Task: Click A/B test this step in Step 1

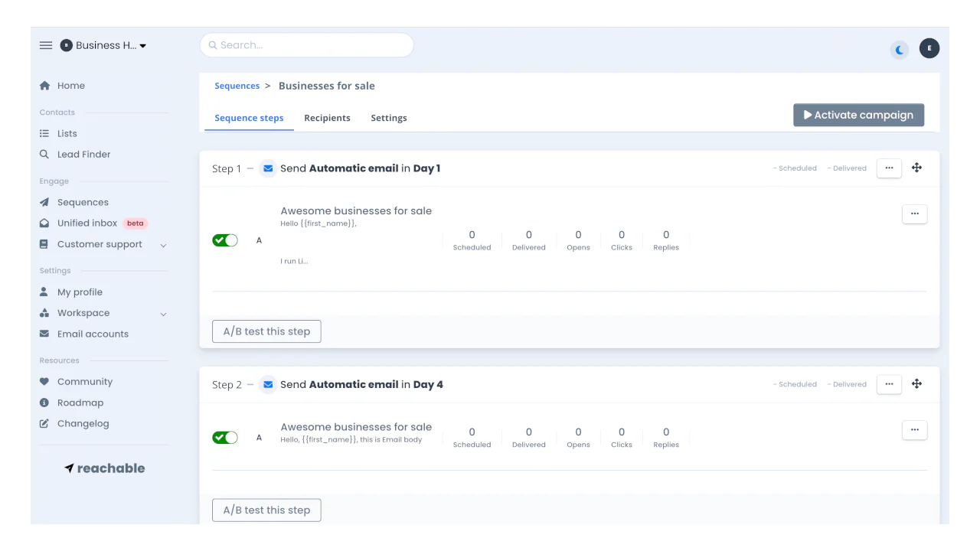Action: 266,331
